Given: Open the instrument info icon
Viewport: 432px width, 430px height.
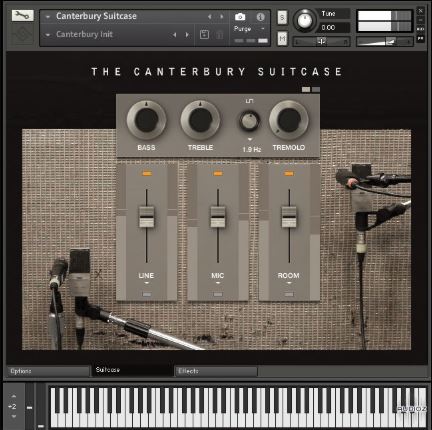Looking at the screenshot, I should coord(261,17).
